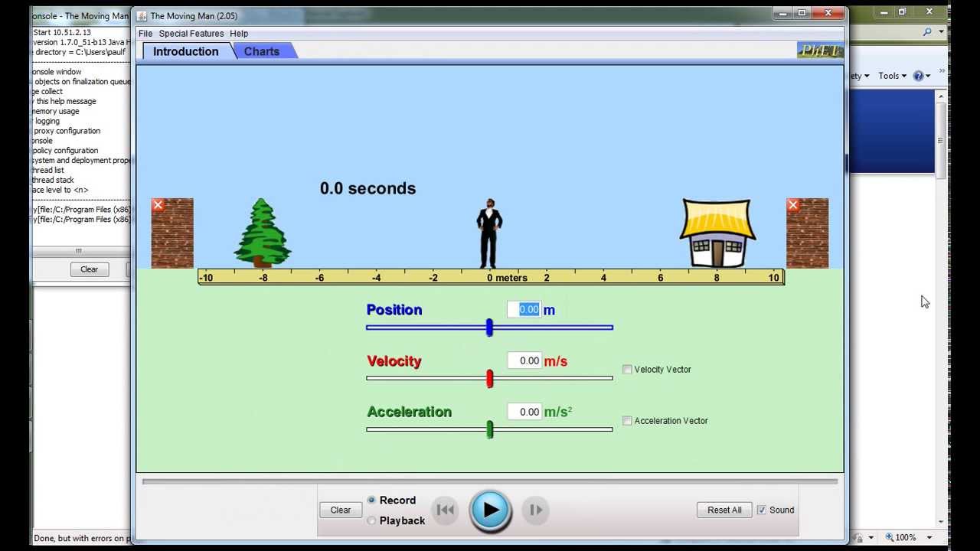Image resolution: width=980 pixels, height=551 pixels.
Task: Click the zoom magnifier in the browser status bar
Action: click(x=889, y=537)
